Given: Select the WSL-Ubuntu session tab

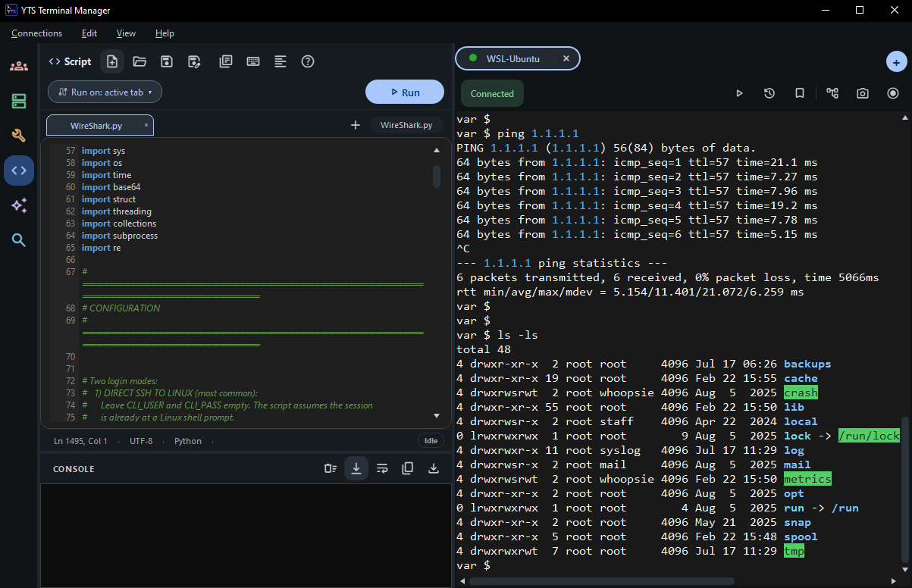Looking at the screenshot, I should pyautogui.click(x=517, y=58).
